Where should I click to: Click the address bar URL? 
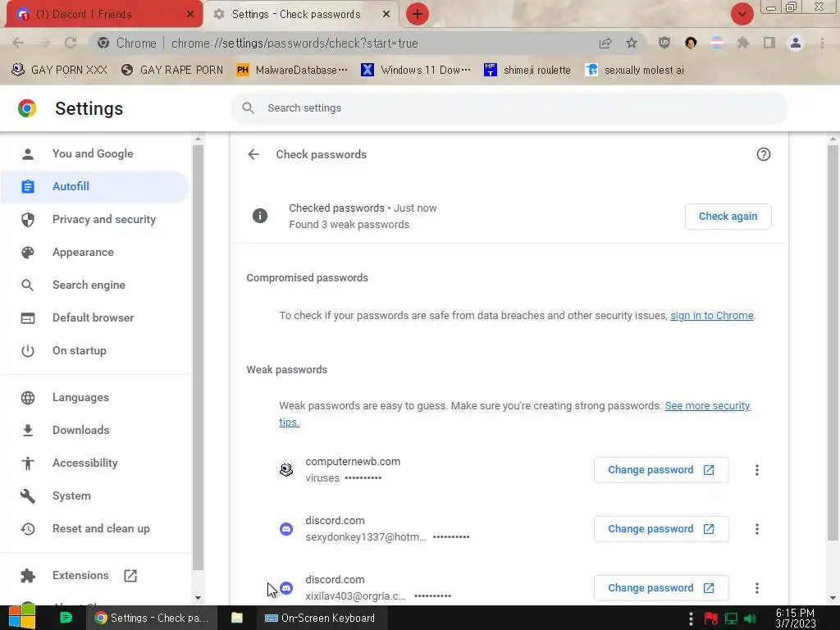coord(294,43)
